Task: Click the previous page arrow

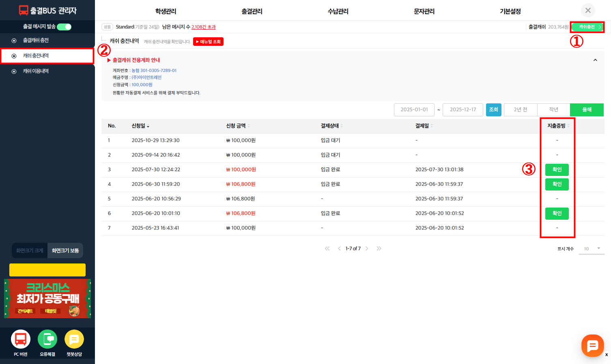Action: (x=339, y=248)
